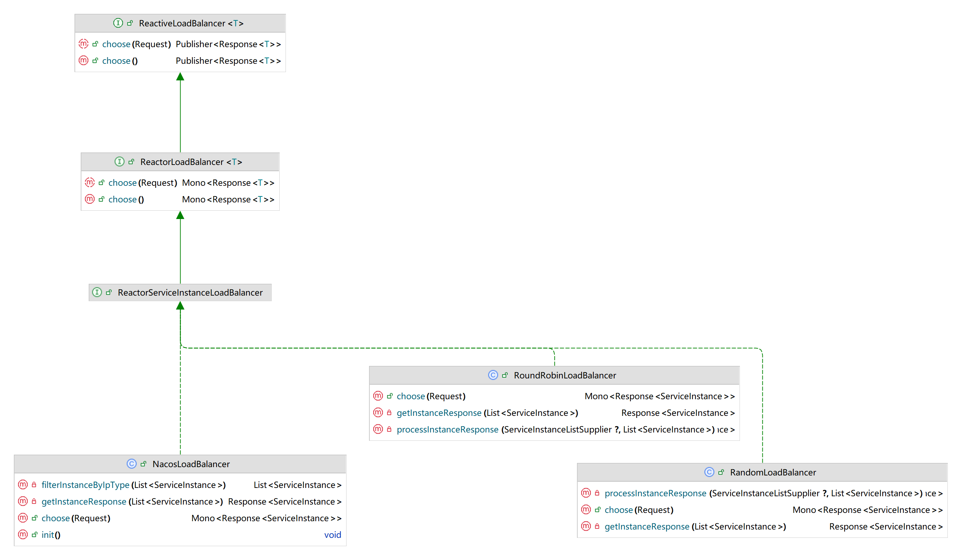Click the interface icon beside ReactorLoadBalancer<T>
Viewport: 962px width, 560px height.
[120, 161]
